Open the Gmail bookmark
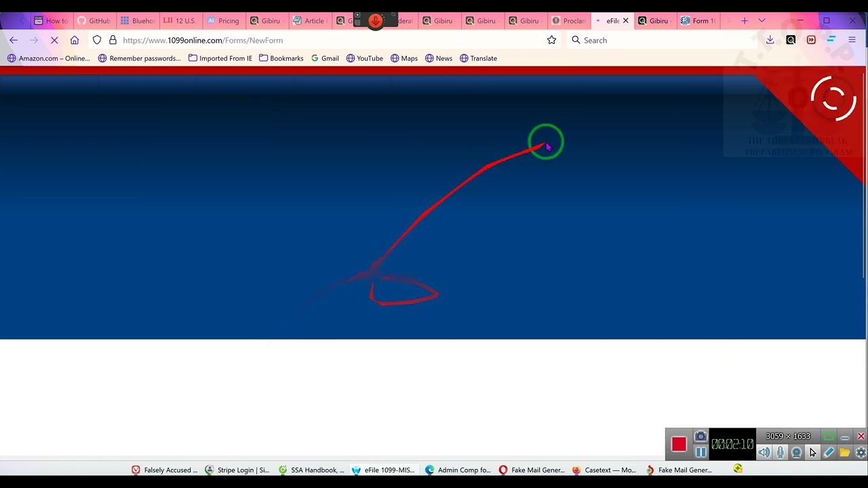The height and width of the screenshot is (488, 868). (325, 58)
